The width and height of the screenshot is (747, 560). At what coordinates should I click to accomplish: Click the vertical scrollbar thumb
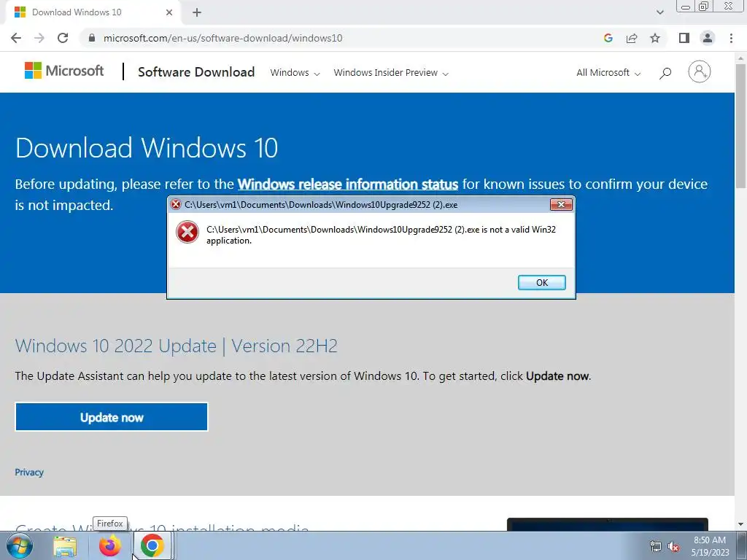[740, 126]
